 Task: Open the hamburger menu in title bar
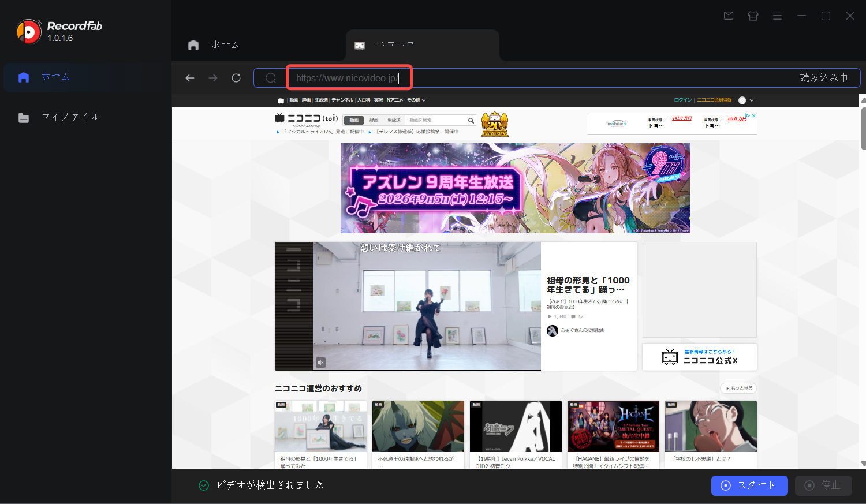coord(777,16)
